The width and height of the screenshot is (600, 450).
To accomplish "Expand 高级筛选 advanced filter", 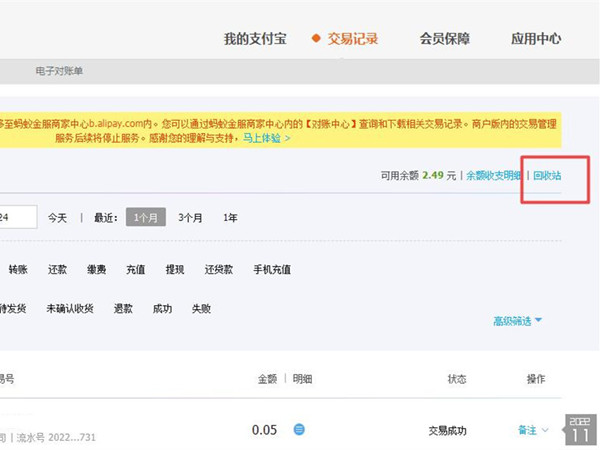I will [x=517, y=321].
